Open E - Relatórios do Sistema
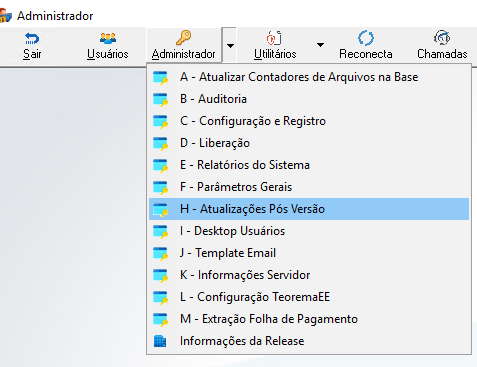Viewport: 477px width, 367px height. pos(309,165)
